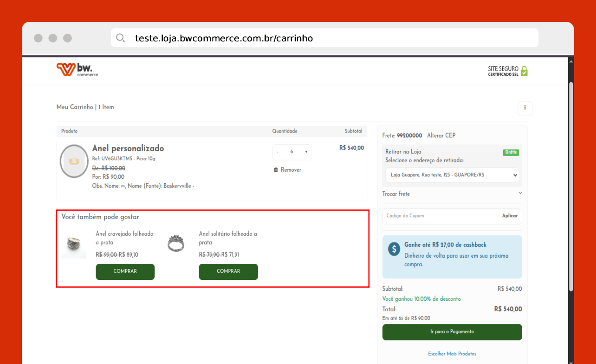Click the CEP value 99200000
The height and width of the screenshot is (364, 596).
[409, 136]
